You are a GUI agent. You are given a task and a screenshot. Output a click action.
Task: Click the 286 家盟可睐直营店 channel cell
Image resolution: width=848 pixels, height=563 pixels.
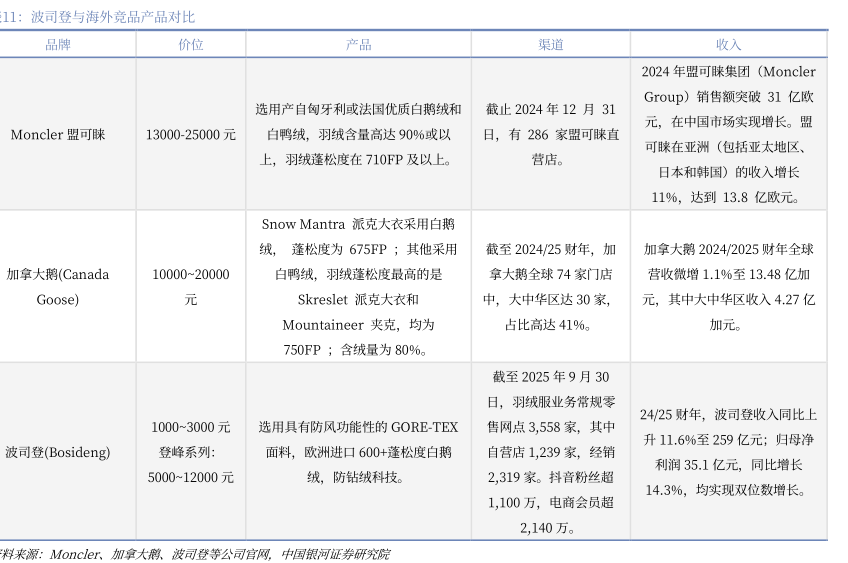(x=551, y=134)
